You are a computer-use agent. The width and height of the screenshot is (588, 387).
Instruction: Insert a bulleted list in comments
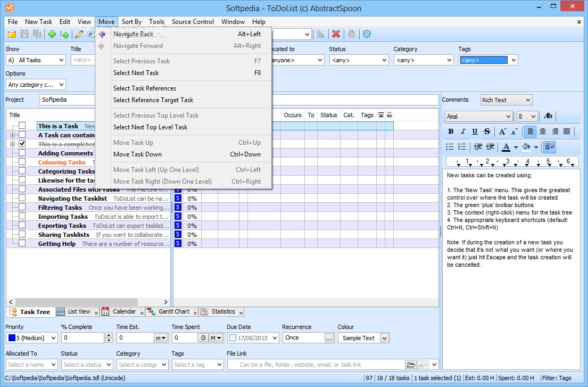pyautogui.click(x=450, y=146)
